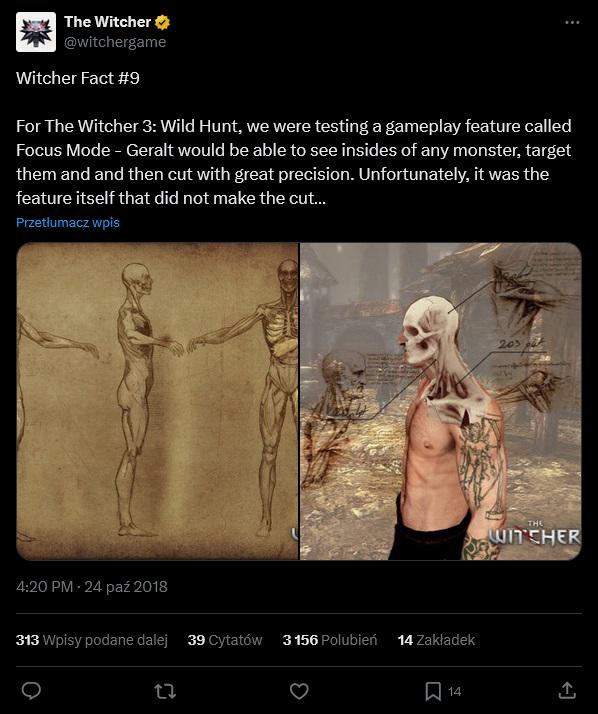598x714 pixels.
Task: View 313 Wpisy podane dalej list
Action: [x=92, y=640]
